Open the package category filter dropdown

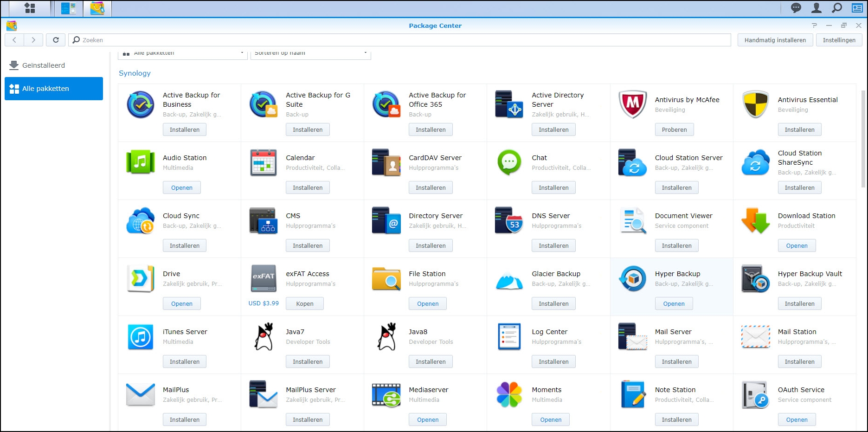(x=183, y=53)
